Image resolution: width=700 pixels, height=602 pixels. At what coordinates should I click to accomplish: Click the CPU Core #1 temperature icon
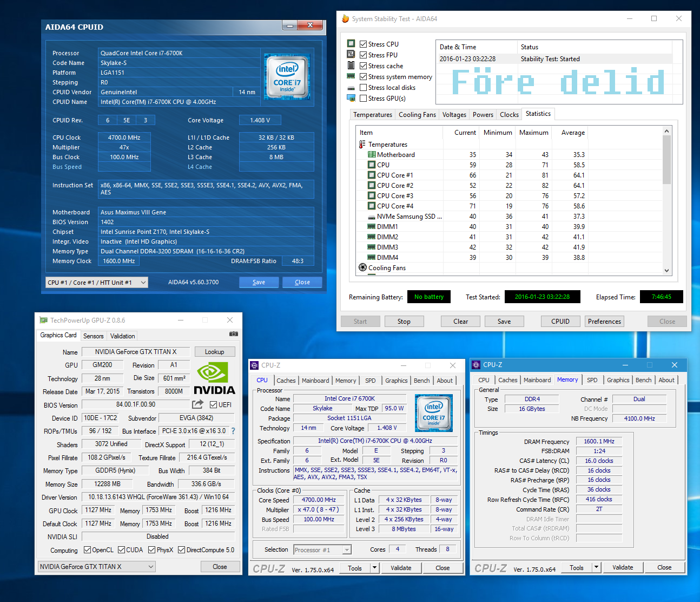[371, 175]
